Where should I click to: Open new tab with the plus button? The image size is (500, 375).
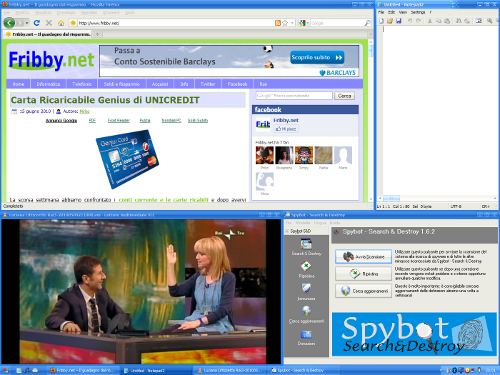point(97,34)
